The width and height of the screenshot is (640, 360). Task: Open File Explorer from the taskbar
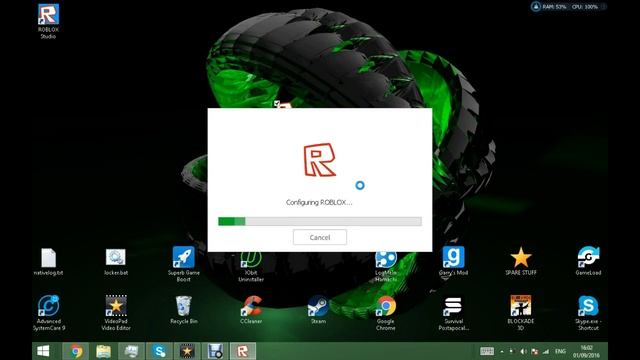(103, 351)
